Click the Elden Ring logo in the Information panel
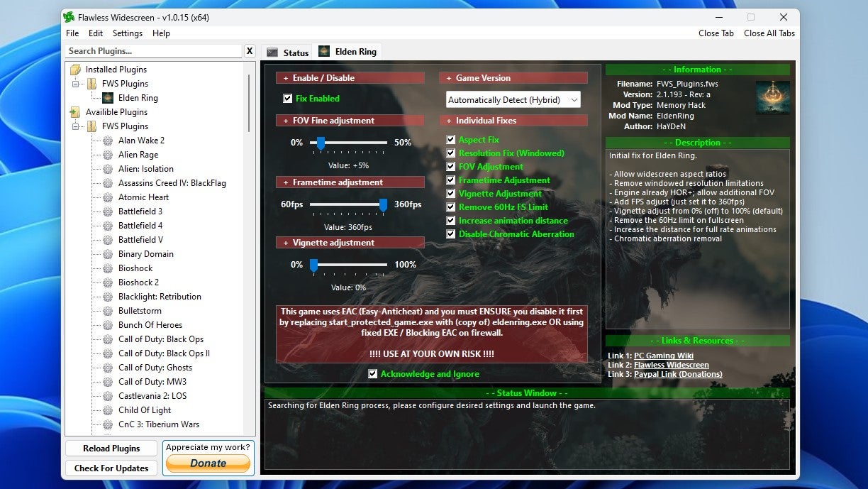The image size is (868, 489). coord(773,98)
